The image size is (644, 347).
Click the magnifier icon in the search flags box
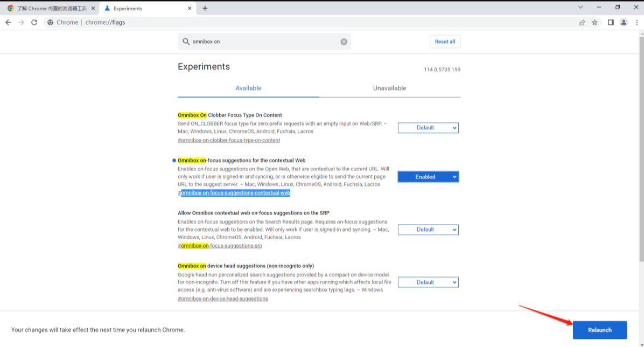pyautogui.click(x=186, y=41)
